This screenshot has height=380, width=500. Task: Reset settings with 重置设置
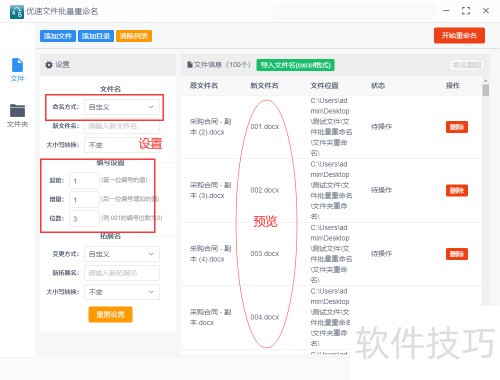tap(110, 314)
